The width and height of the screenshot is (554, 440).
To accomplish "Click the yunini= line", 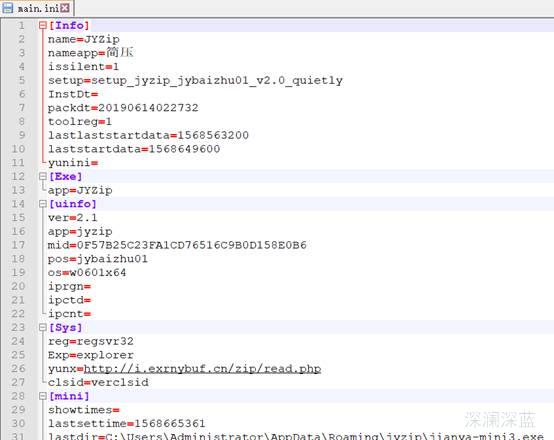I will click(73, 163).
